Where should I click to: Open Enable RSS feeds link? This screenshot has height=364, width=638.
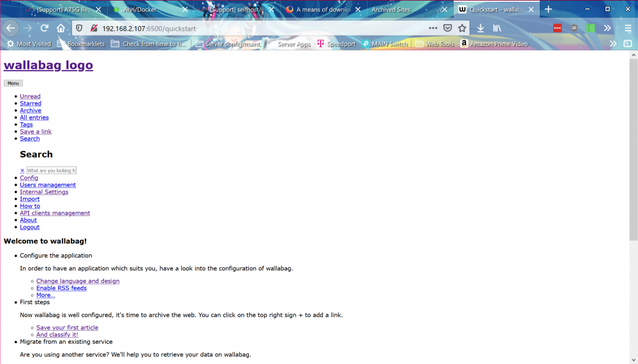point(61,288)
